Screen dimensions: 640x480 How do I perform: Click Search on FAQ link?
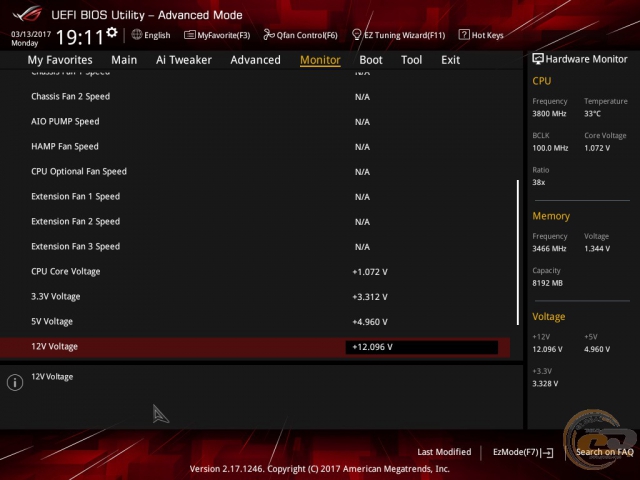pos(604,452)
